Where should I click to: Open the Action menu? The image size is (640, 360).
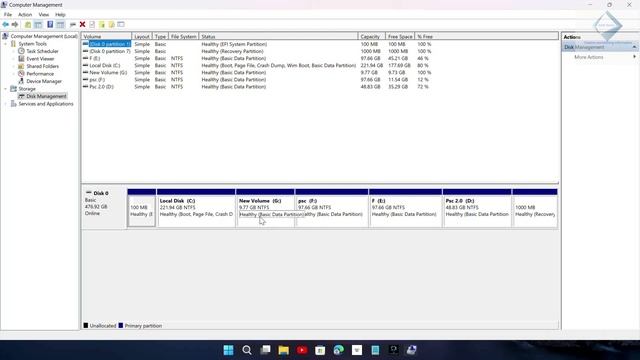click(x=25, y=14)
